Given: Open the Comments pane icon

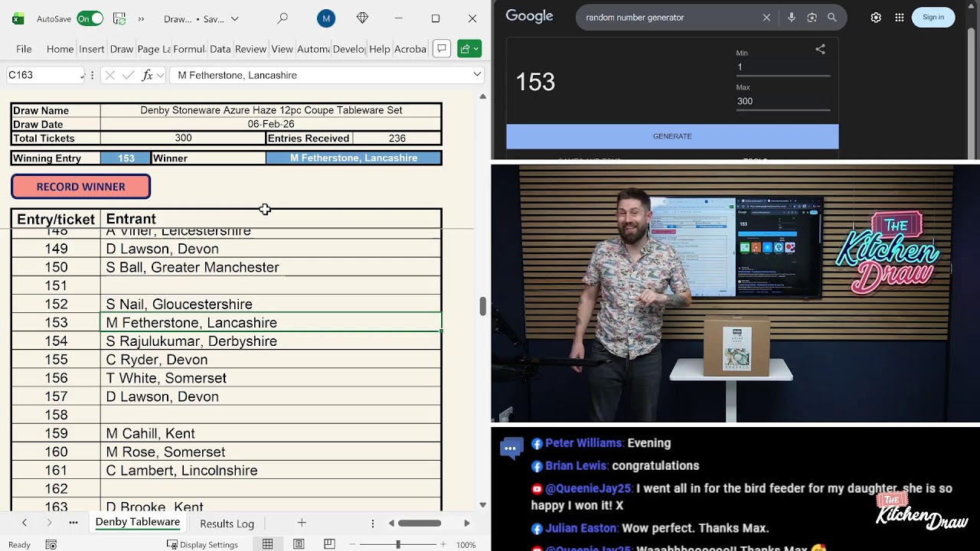Looking at the screenshot, I should coord(442,49).
